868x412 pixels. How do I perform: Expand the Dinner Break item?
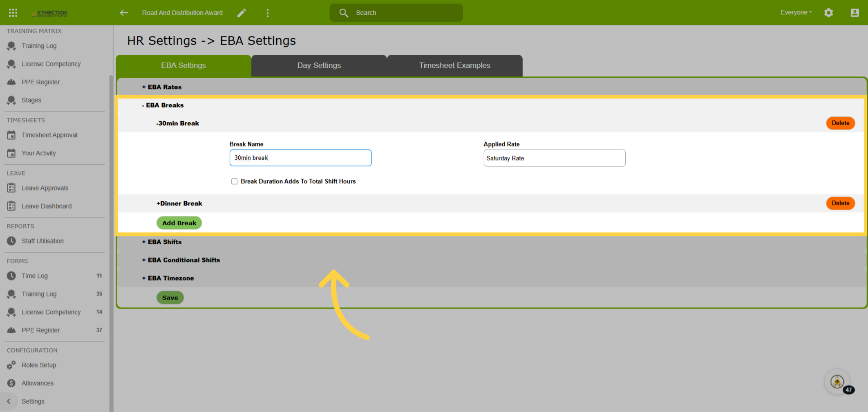pos(179,203)
